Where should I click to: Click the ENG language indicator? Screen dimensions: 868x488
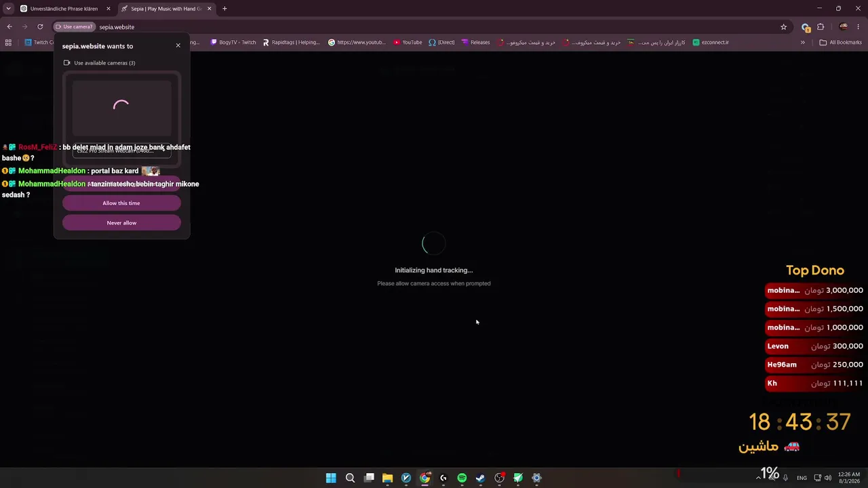(x=802, y=478)
